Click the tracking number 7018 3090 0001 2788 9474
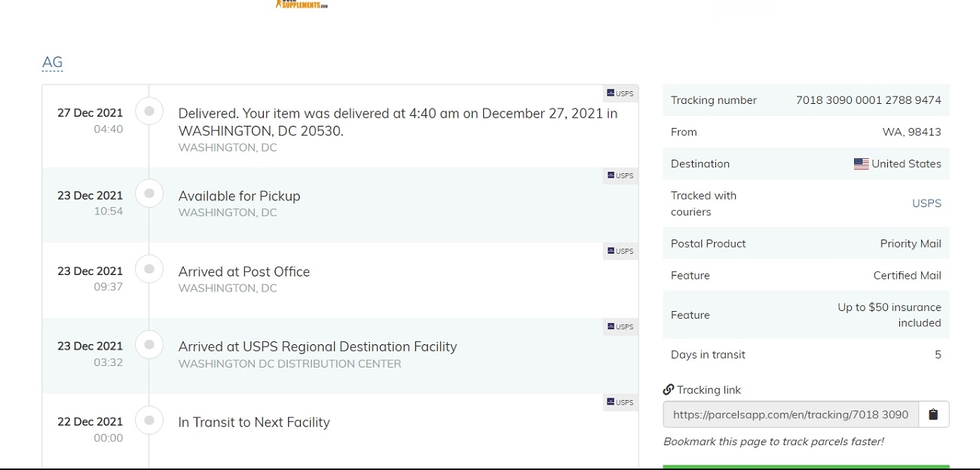Image resolution: width=980 pixels, height=470 pixels. point(868,100)
